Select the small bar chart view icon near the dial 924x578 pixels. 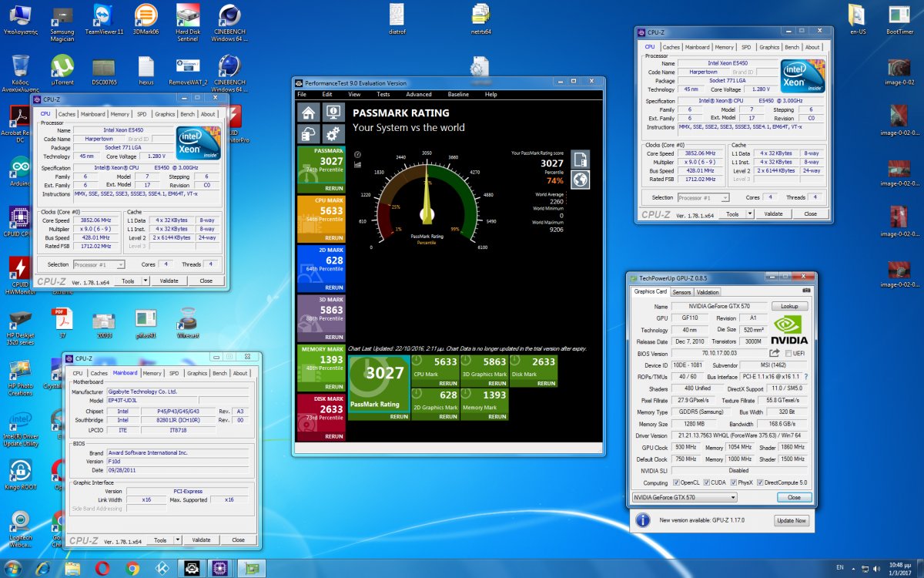point(358,164)
